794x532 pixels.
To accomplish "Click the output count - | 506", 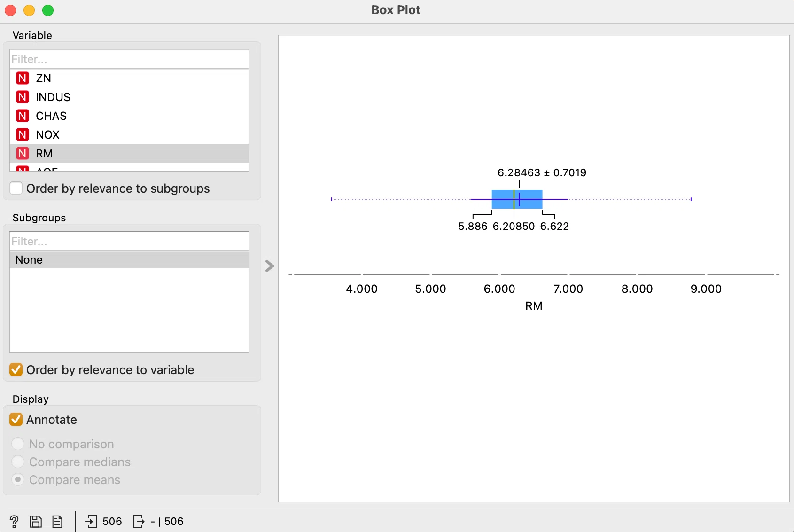I will (x=167, y=522).
